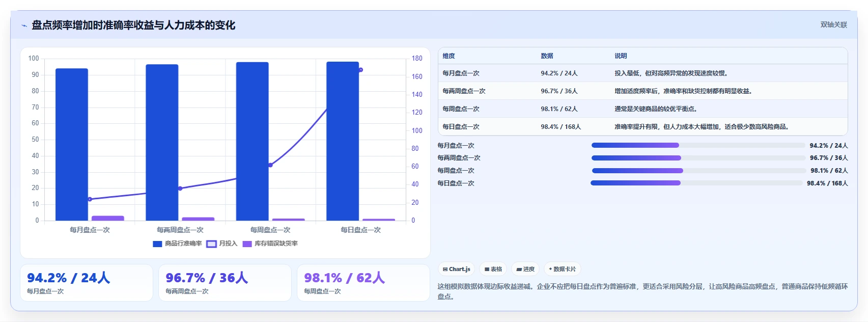Toggle the 商品行准确率 legend entry
The image size is (868, 322).
point(177,244)
